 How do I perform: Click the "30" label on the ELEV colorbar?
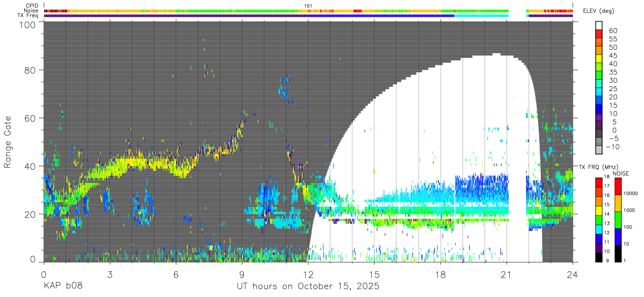[x=614, y=80]
